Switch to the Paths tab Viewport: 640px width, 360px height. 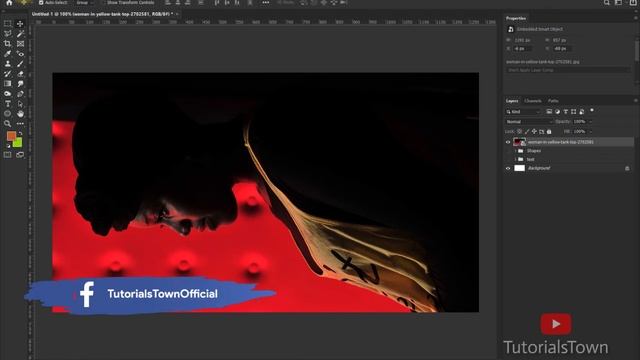coord(553,101)
